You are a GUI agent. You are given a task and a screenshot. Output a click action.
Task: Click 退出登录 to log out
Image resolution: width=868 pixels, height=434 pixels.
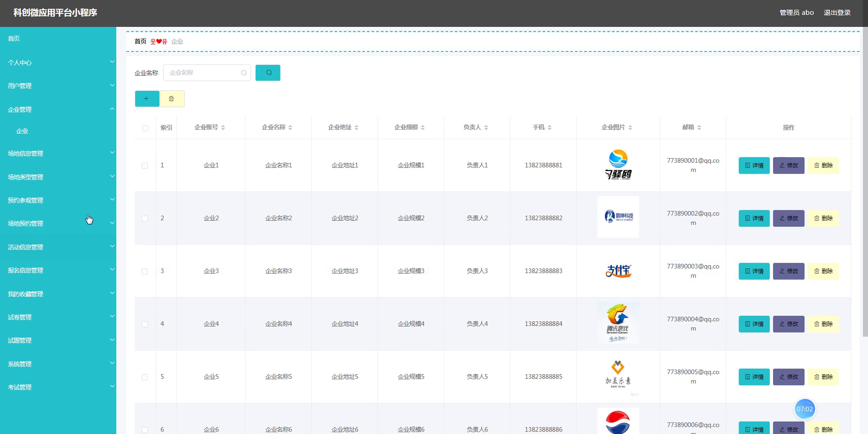[x=837, y=13]
